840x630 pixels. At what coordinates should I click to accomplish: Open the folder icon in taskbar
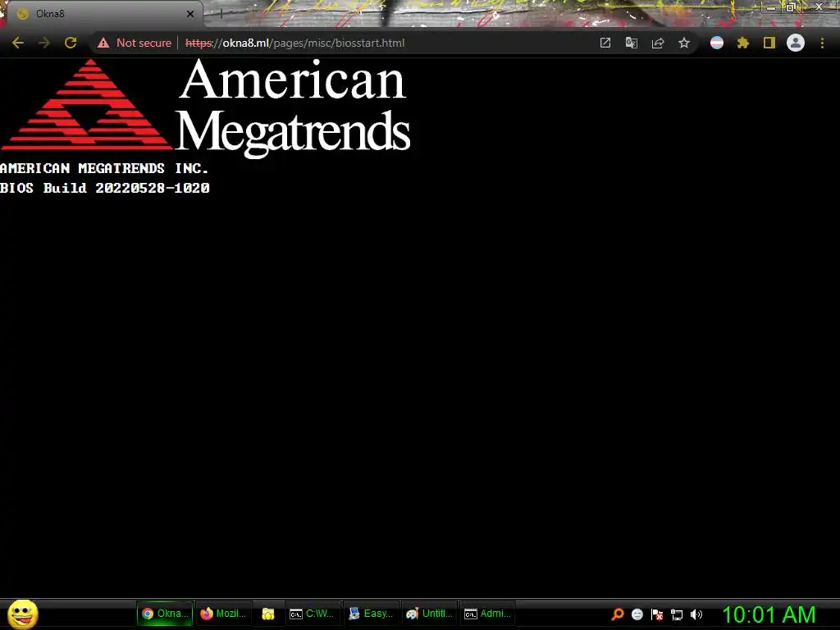pyautogui.click(x=268, y=614)
